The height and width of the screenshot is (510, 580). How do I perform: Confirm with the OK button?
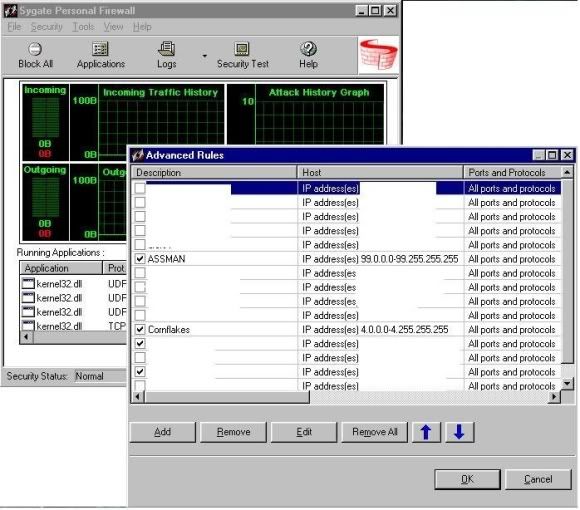tap(468, 479)
